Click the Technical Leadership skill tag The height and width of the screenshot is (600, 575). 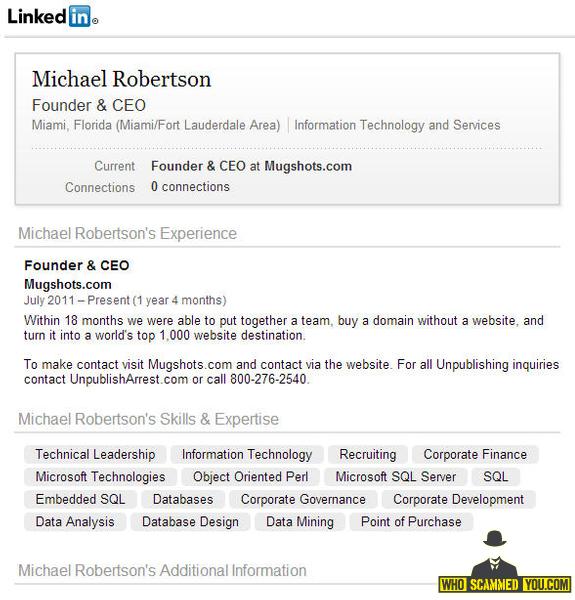click(95, 455)
